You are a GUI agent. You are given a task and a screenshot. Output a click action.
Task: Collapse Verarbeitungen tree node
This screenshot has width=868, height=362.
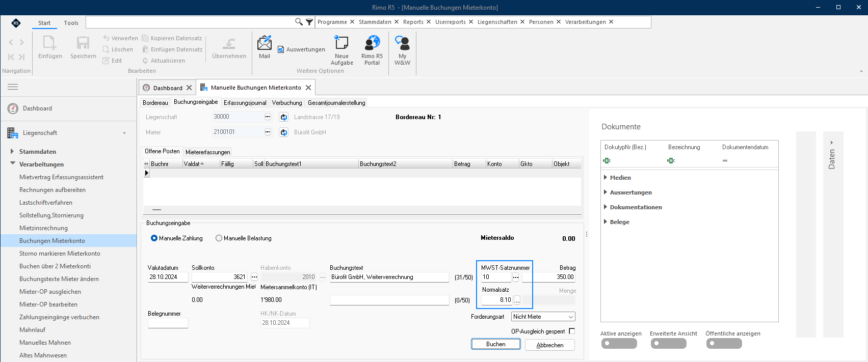click(x=13, y=164)
